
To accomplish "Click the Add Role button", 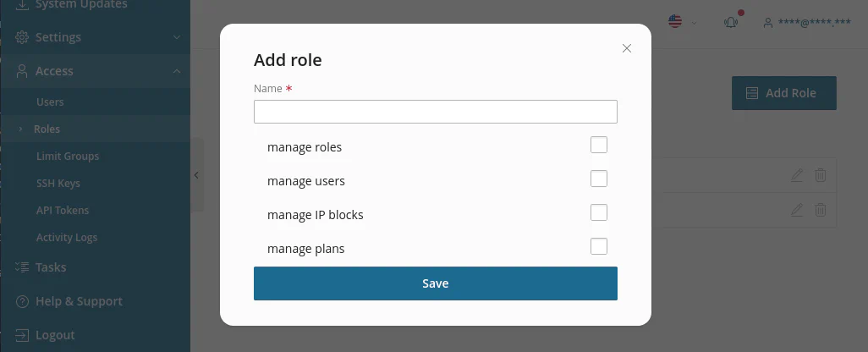I will click(x=784, y=93).
